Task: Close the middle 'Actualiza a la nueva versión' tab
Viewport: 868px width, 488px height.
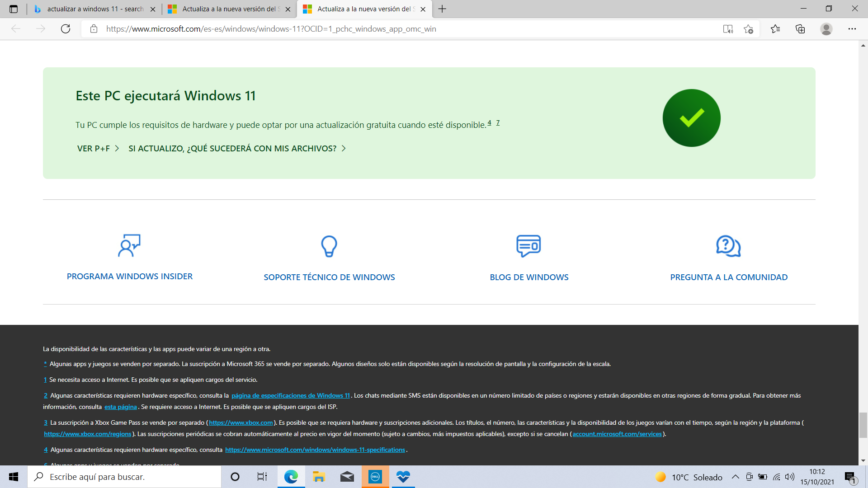Action: point(288,9)
